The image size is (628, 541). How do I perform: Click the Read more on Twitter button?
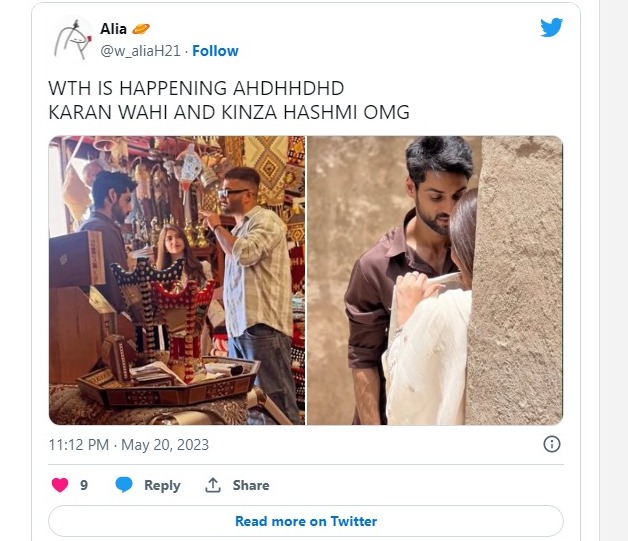pyautogui.click(x=306, y=521)
